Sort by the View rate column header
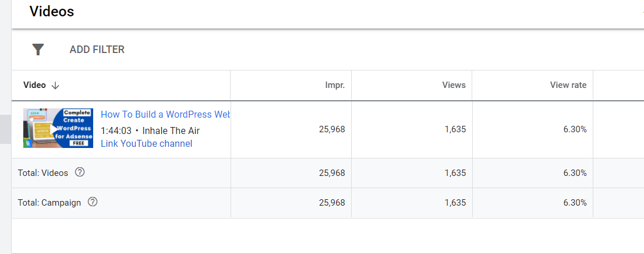Image resolution: width=644 pixels, height=254 pixels. [568, 85]
